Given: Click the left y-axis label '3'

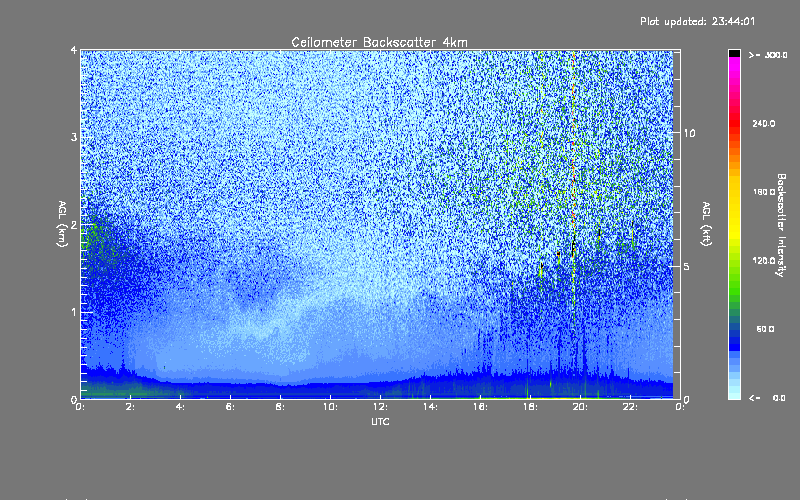Looking at the screenshot, I should point(74,137).
